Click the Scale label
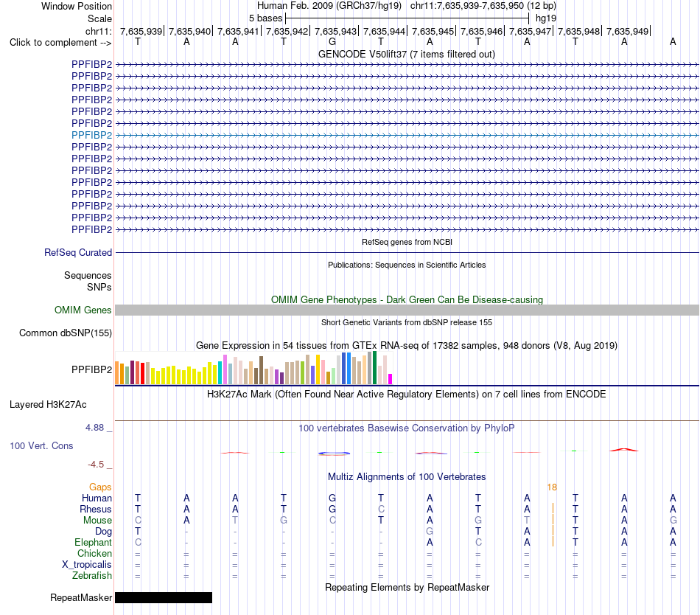Screen dimensions: 700x615 pos(99,18)
